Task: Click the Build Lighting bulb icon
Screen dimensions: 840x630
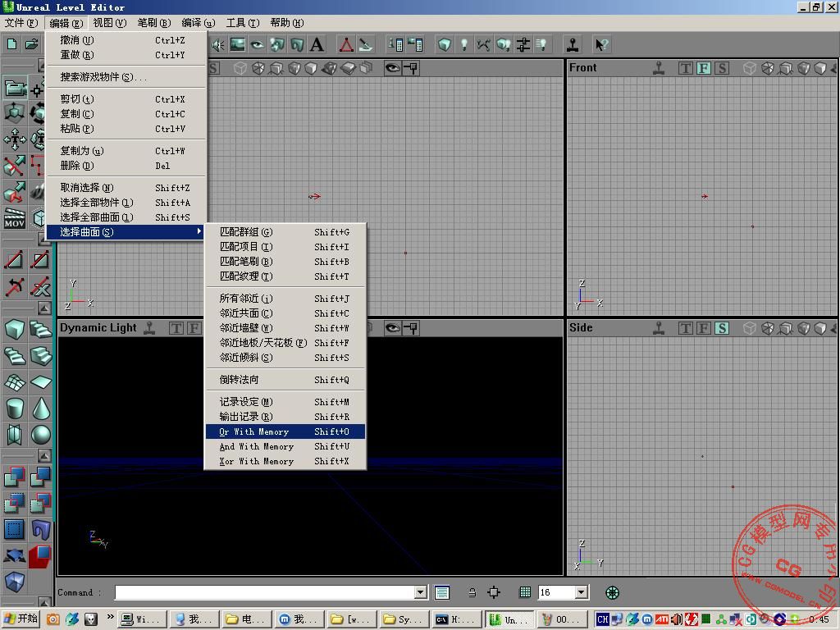Action: pos(464,45)
